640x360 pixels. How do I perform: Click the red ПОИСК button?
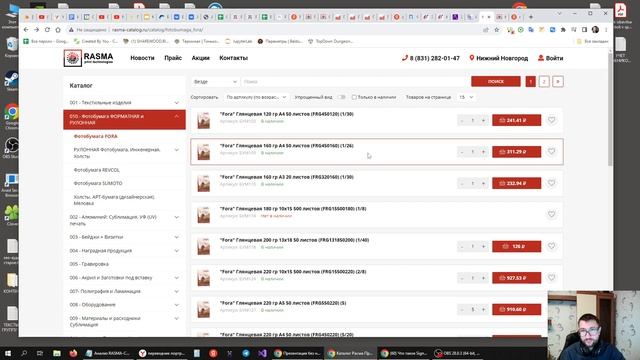pos(496,82)
